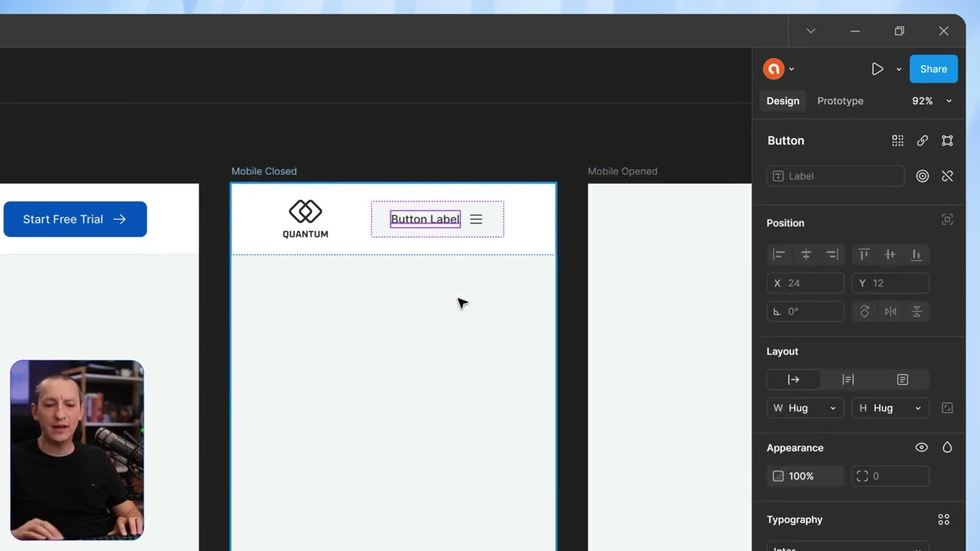Click the orange user avatar icon
Screen dimensions: 980x551
773,69
